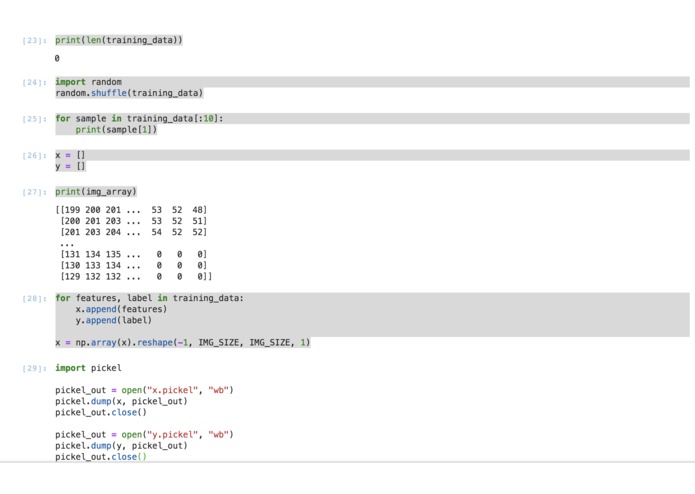
Task: Click the x.append(features) line
Action: pos(121,309)
